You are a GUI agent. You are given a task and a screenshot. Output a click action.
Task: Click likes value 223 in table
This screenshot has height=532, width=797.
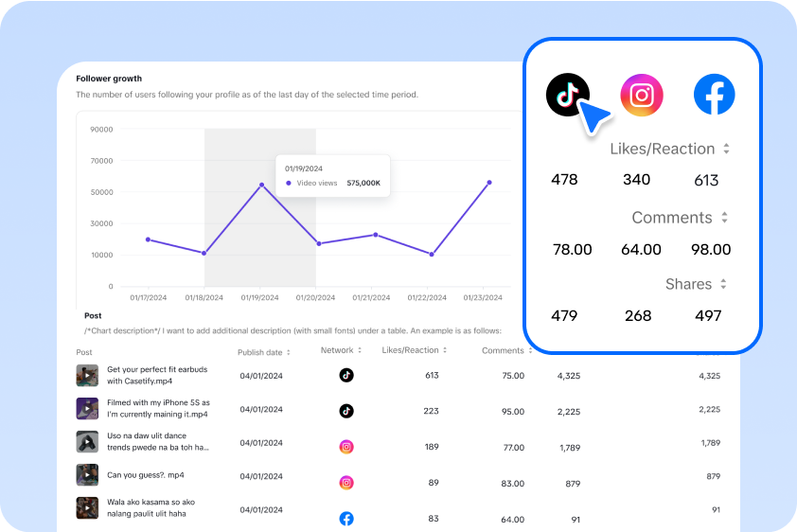pos(431,411)
